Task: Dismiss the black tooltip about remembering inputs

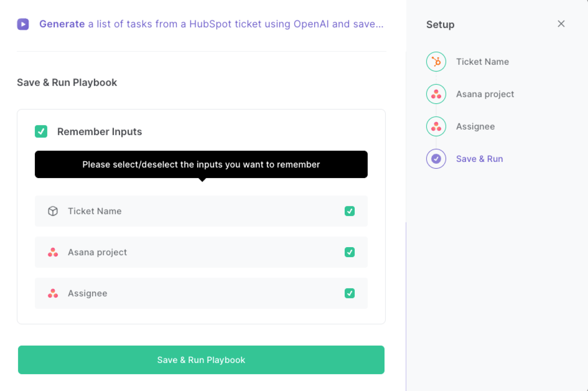Action: click(x=201, y=164)
